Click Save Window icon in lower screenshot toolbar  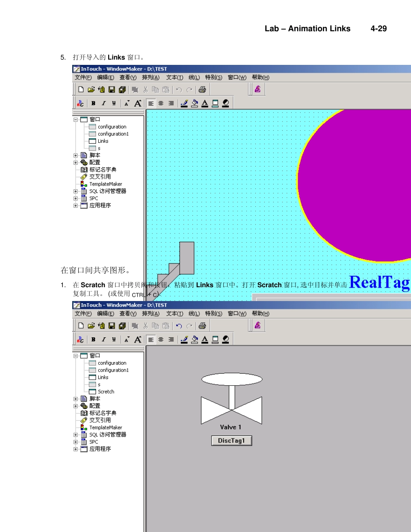[112, 326]
